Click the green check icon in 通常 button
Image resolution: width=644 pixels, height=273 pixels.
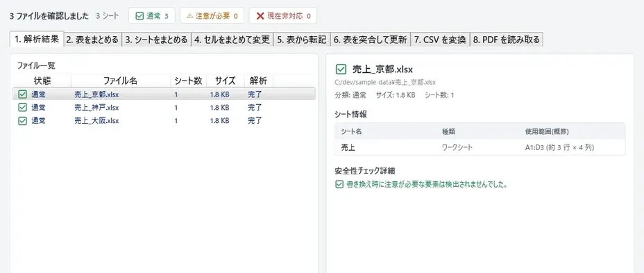[x=139, y=17]
